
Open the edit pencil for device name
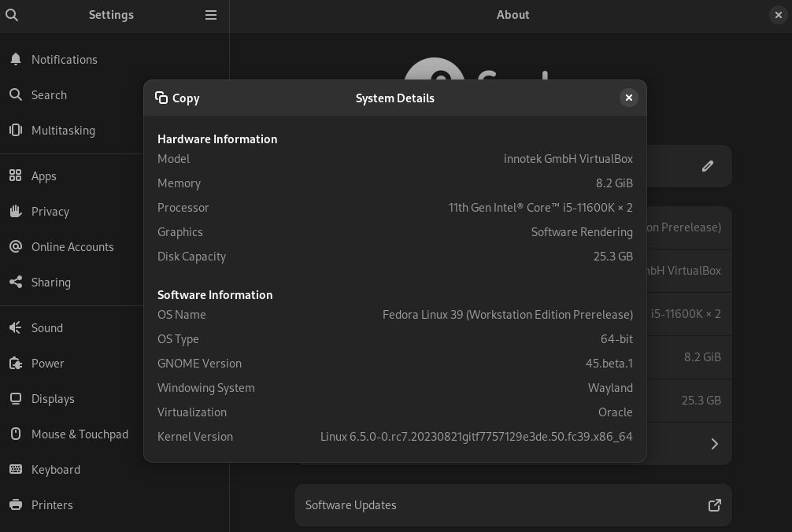tap(707, 166)
